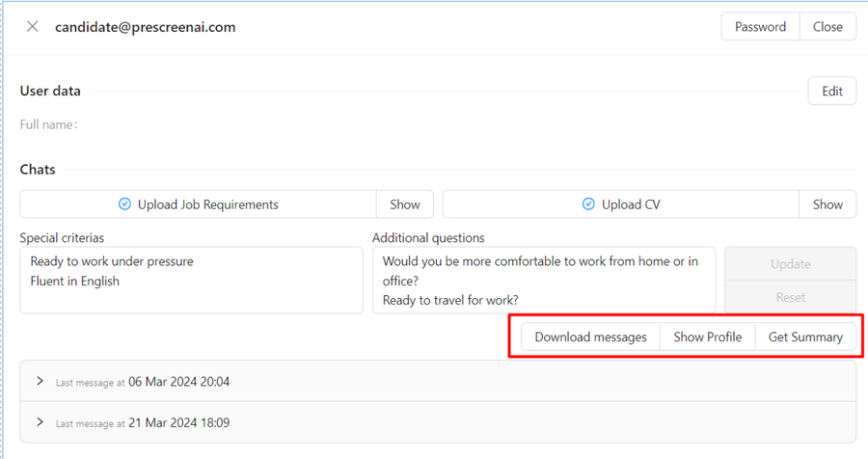This screenshot has height=459, width=868.
Task: Show the uploaded job requirements
Action: [x=405, y=204]
